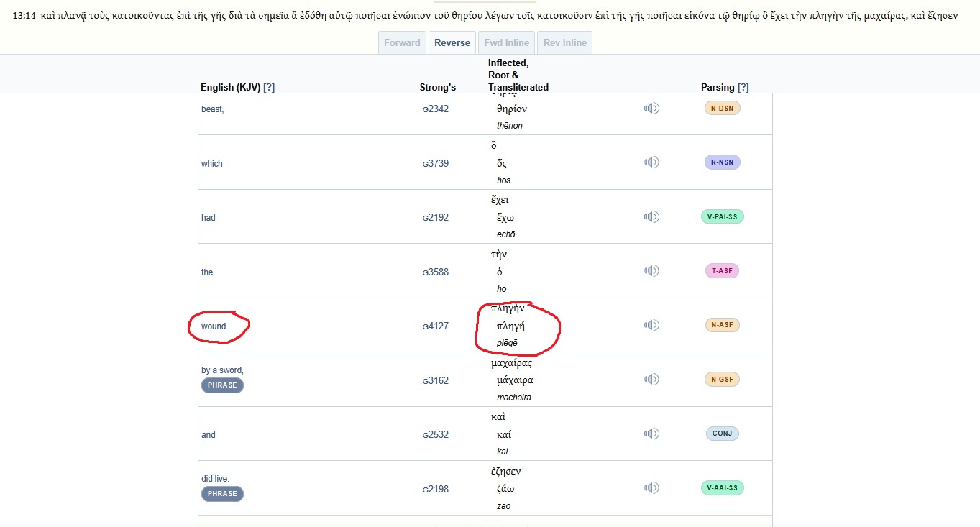Viewport: 980px width, 527px height.
Task: Click the English word 'beast,'
Action: pos(213,109)
